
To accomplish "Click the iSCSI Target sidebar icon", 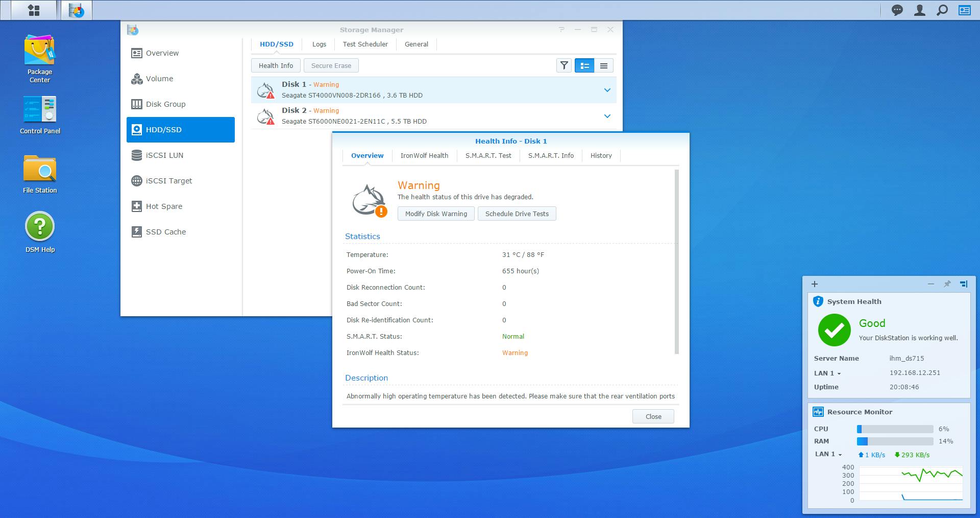I will coord(136,181).
